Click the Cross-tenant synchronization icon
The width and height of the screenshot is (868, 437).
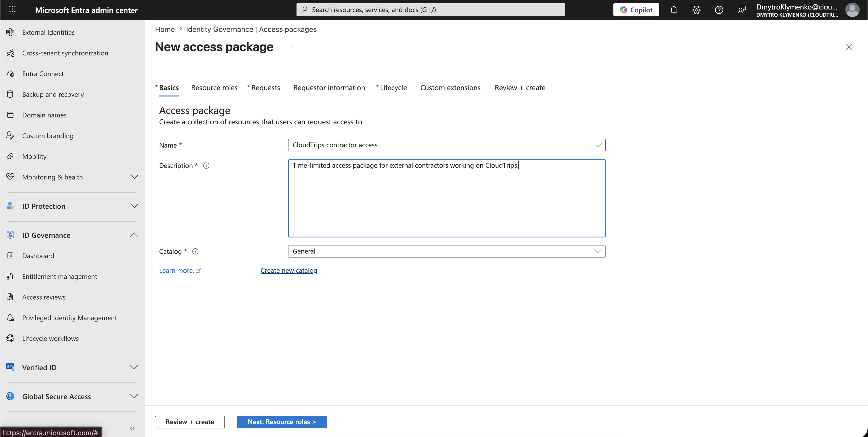tap(10, 53)
